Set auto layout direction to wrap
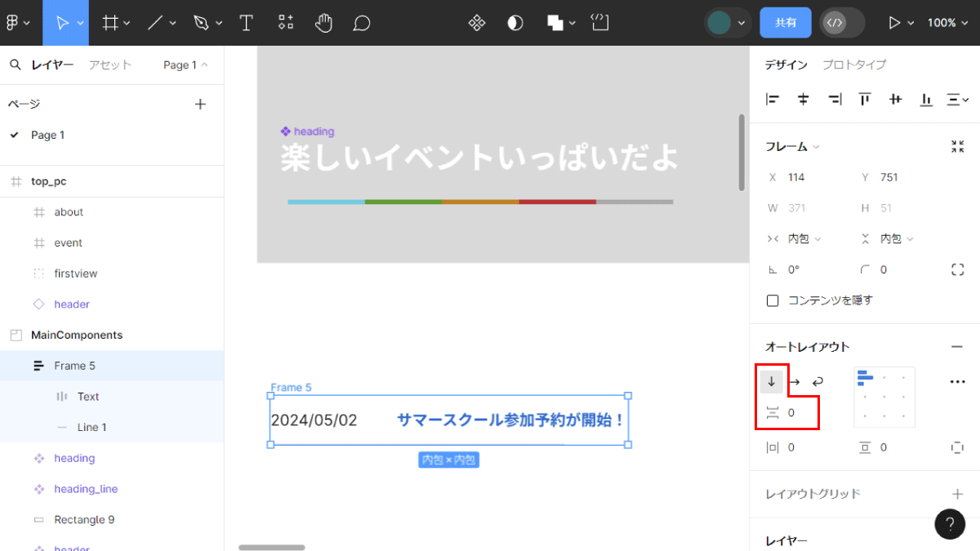 (x=817, y=381)
